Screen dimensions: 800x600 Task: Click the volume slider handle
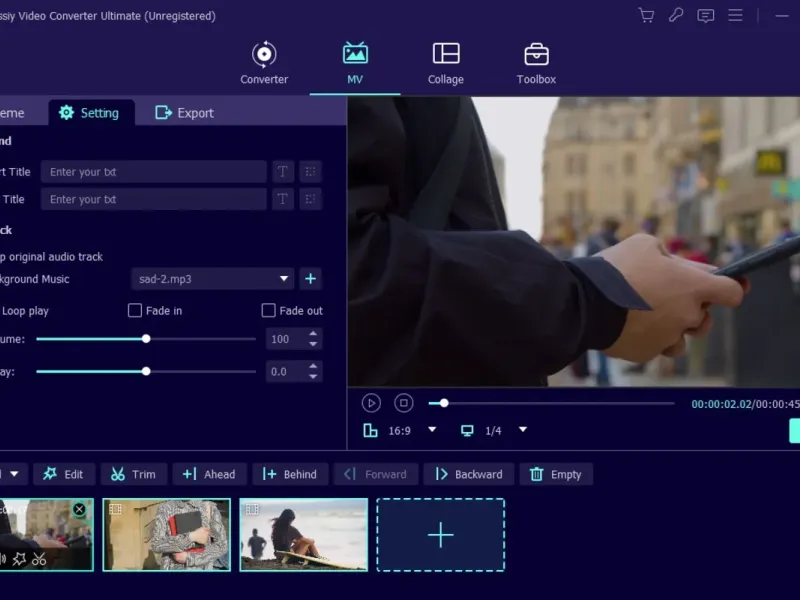pos(146,339)
